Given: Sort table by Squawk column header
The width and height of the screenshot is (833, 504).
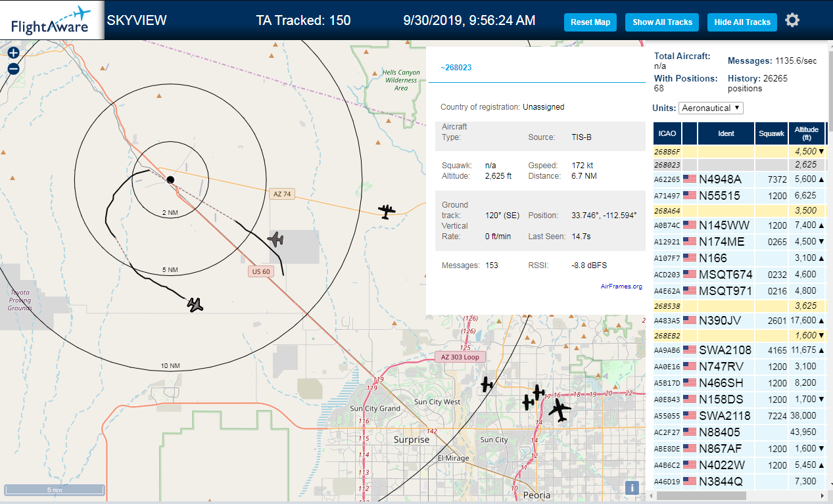Looking at the screenshot, I should pyautogui.click(x=771, y=133).
